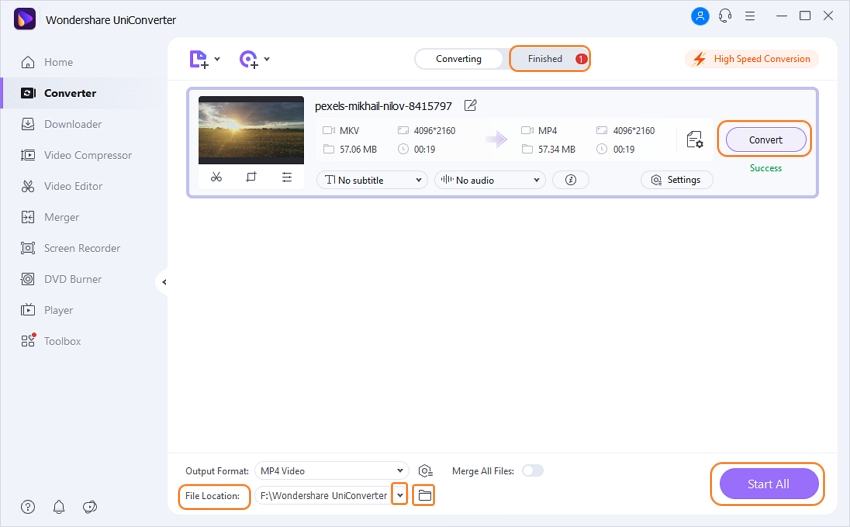Click the sunset video thumbnail
This screenshot has width=850, height=527.
[x=251, y=130]
